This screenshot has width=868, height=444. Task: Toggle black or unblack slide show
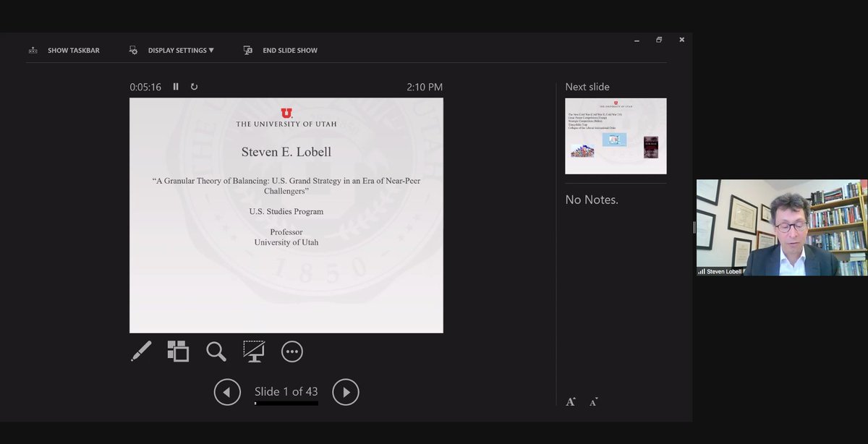click(254, 351)
